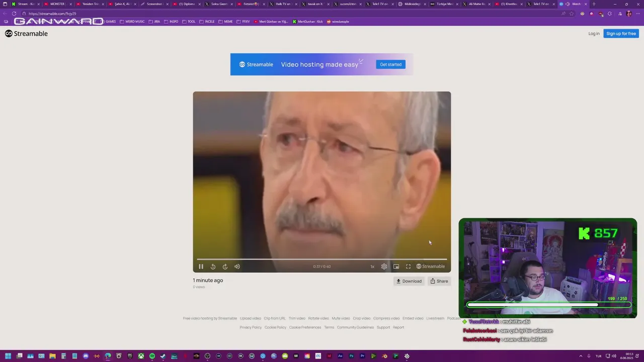Open Discord from the taskbar

point(86,356)
